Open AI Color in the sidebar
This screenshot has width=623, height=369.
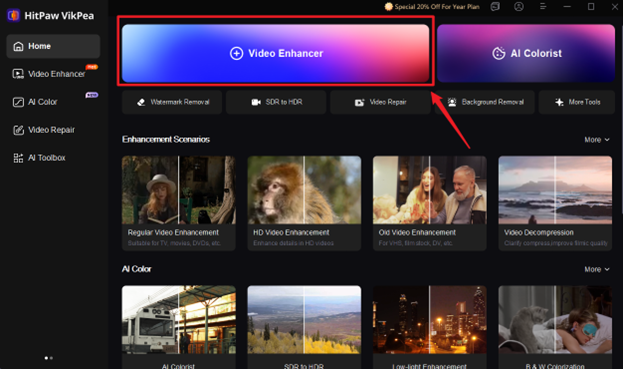(53, 102)
